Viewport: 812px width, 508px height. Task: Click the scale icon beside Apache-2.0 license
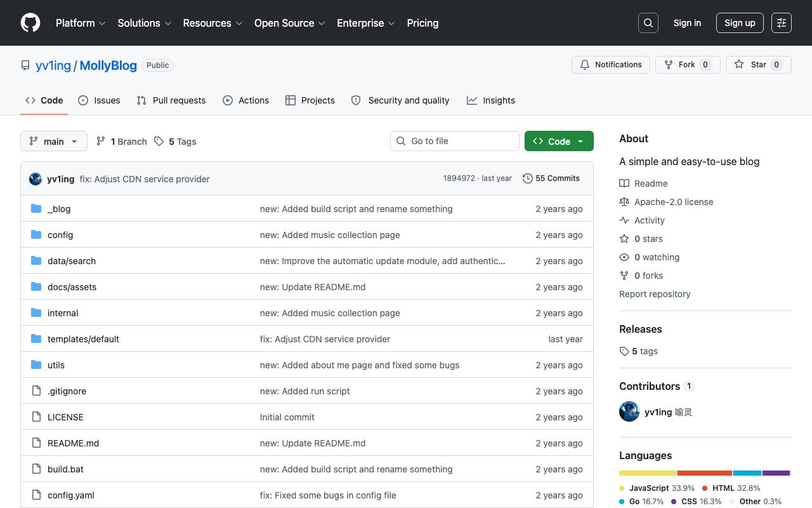[x=624, y=202]
